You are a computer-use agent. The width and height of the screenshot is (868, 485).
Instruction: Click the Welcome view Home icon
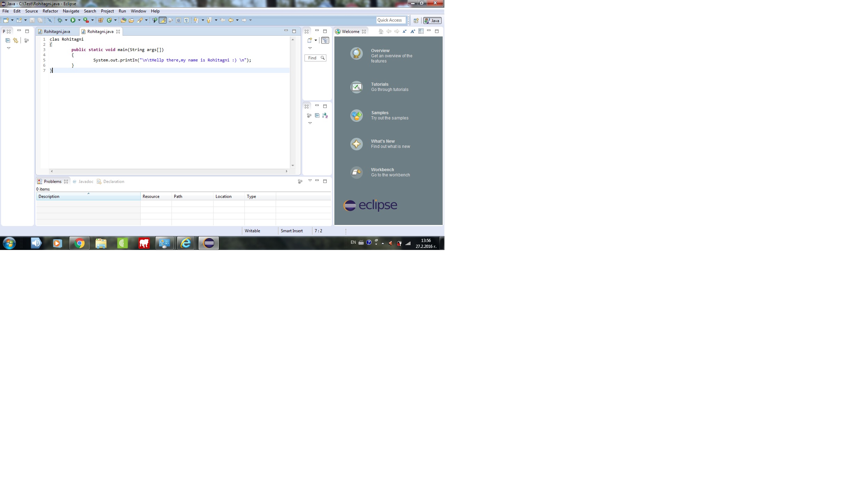click(x=381, y=32)
